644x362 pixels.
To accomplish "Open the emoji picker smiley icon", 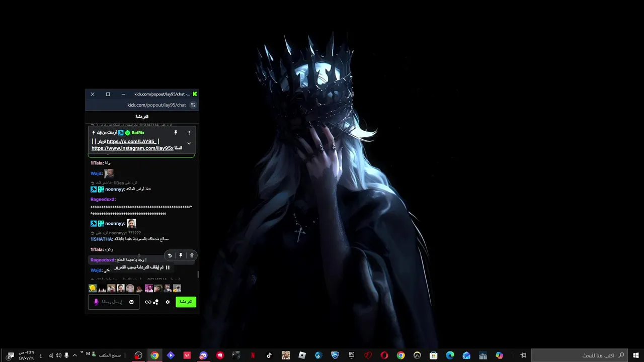I will click(x=131, y=302).
